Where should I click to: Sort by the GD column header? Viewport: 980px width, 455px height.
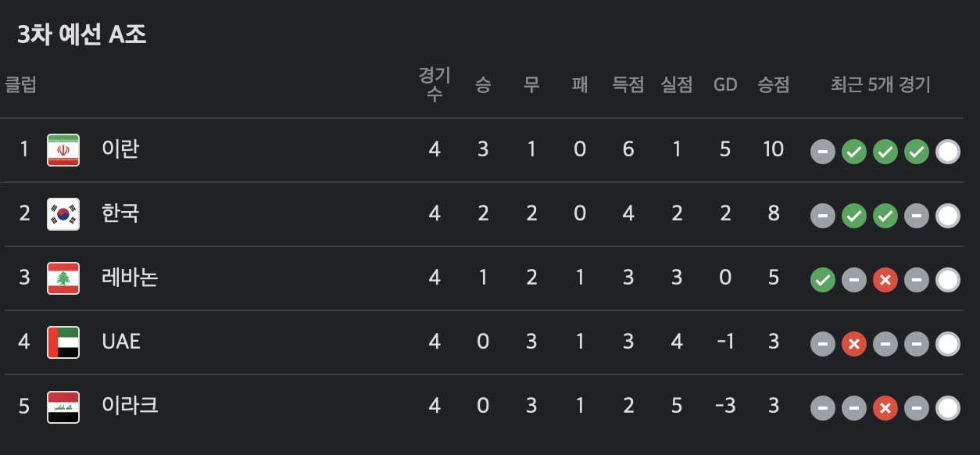725,85
